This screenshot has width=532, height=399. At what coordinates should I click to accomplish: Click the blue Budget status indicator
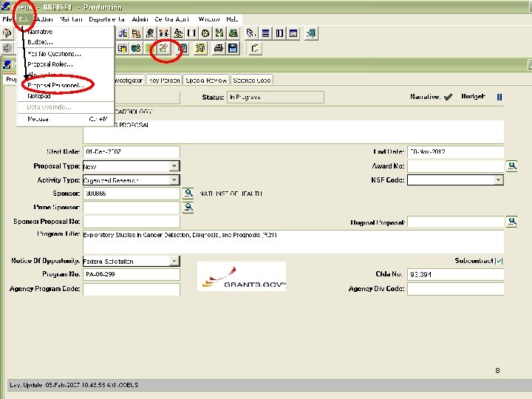[x=499, y=97]
